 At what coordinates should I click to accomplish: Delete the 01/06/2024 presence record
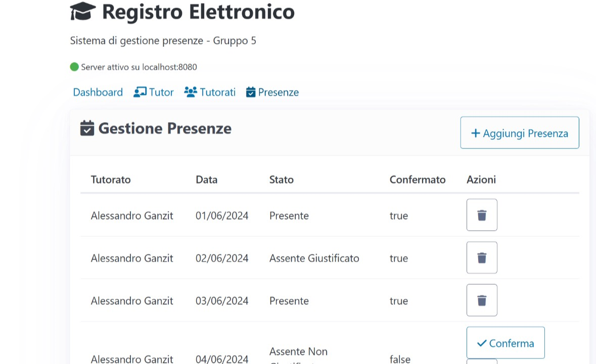[482, 215]
